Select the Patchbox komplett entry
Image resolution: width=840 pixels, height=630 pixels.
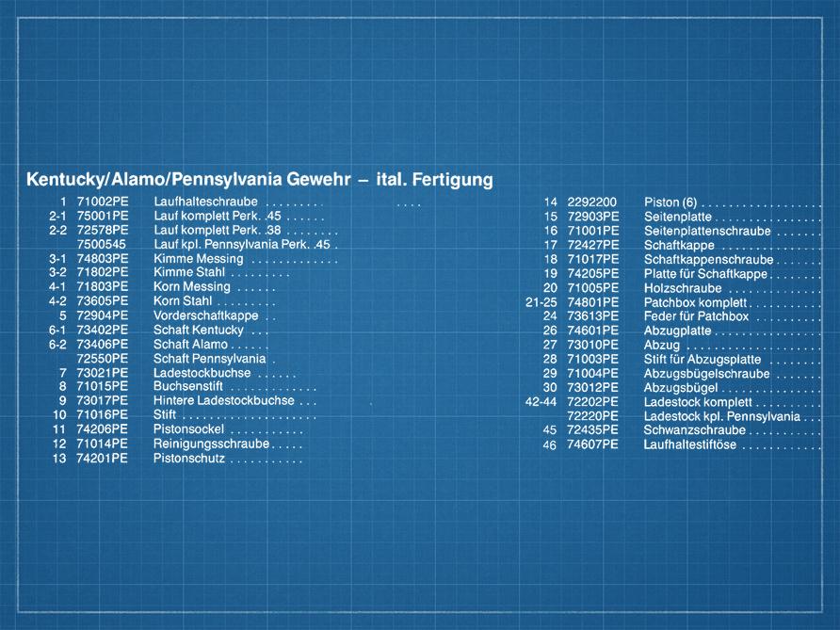(695, 302)
